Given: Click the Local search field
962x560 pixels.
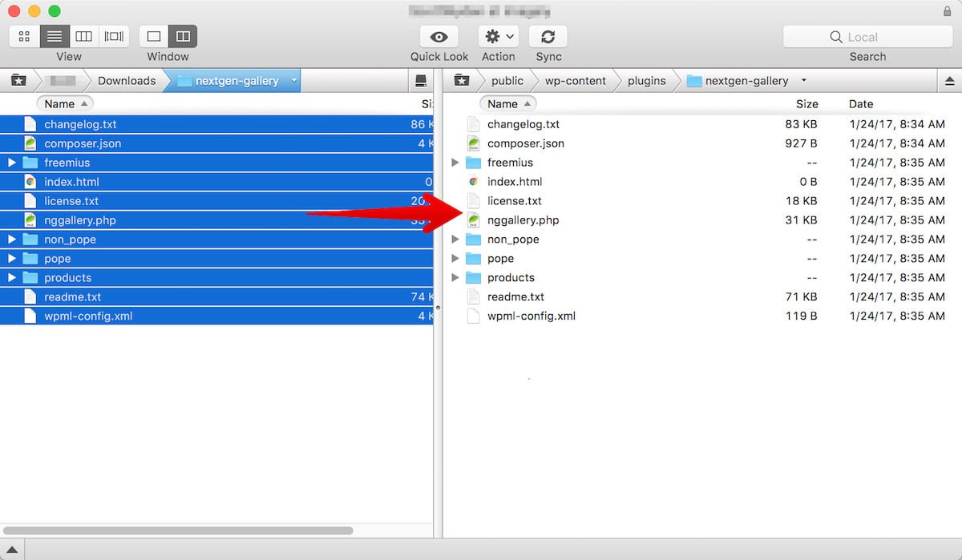Looking at the screenshot, I should click(x=868, y=37).
